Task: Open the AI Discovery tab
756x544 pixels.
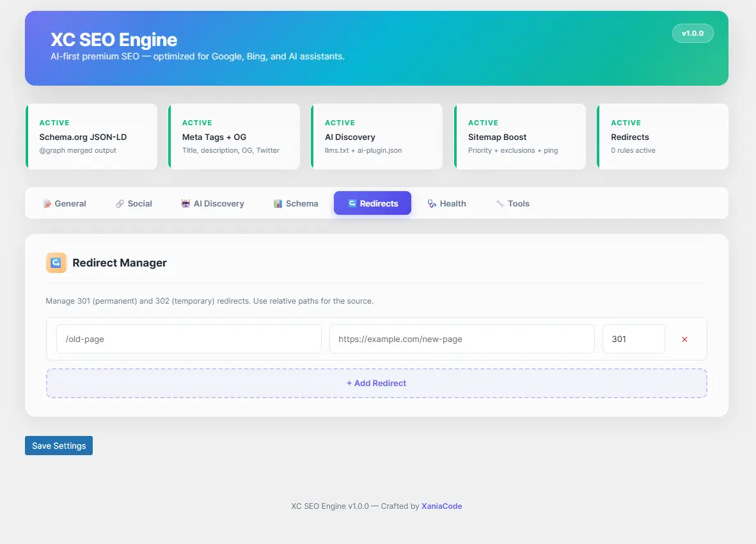Action: coord(212,203)
